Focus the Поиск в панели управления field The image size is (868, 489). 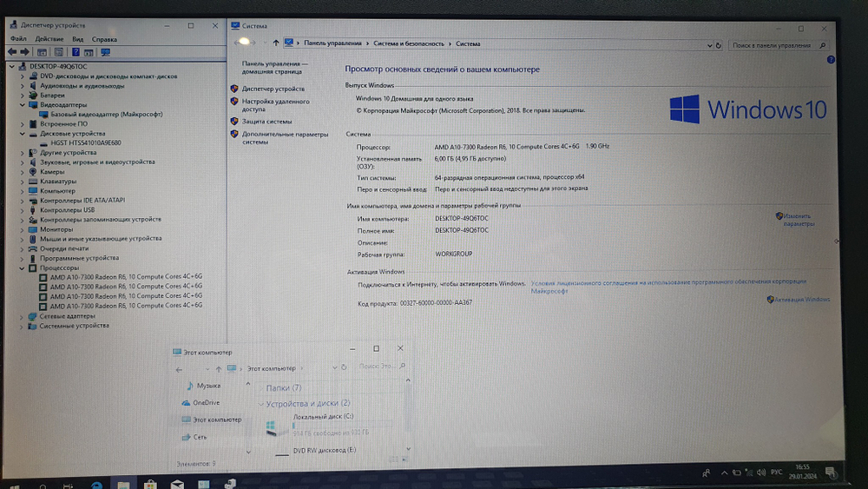[779, 45]
